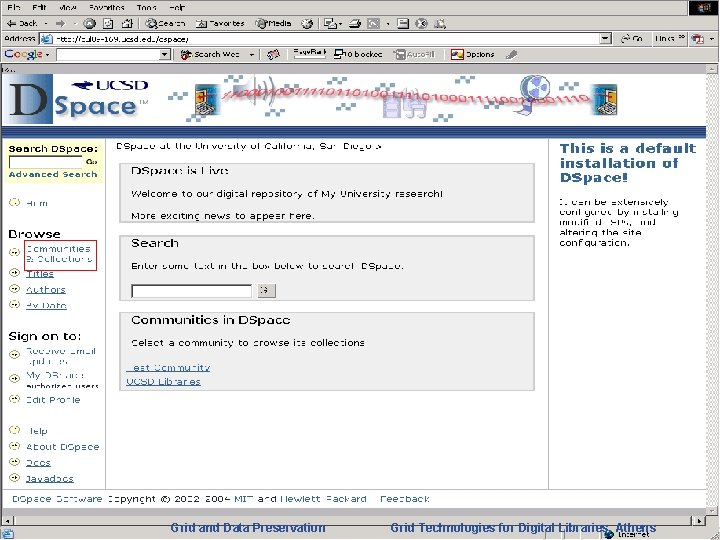
Task: Click the AutoFill button
Action: tap(415, 55)
